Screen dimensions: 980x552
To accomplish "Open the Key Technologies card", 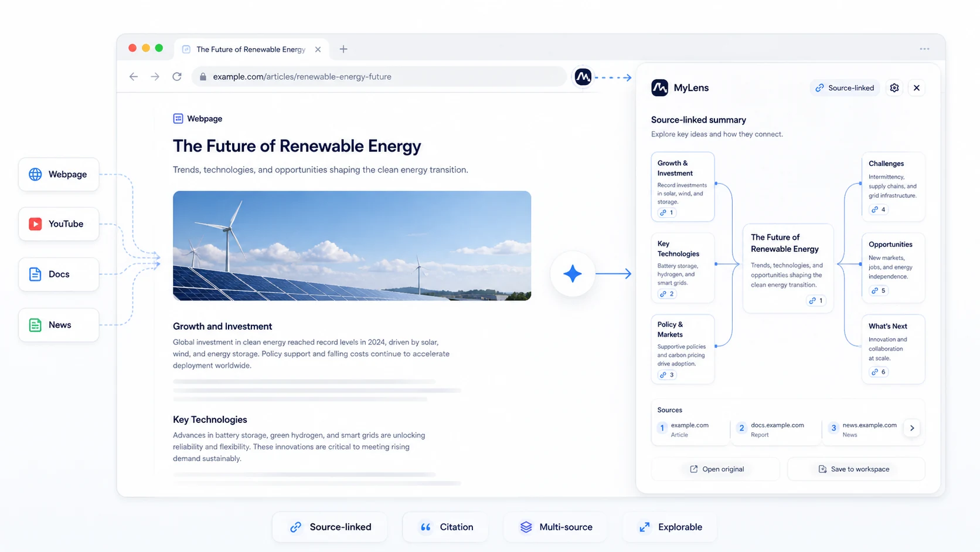I will coord(683,268).
